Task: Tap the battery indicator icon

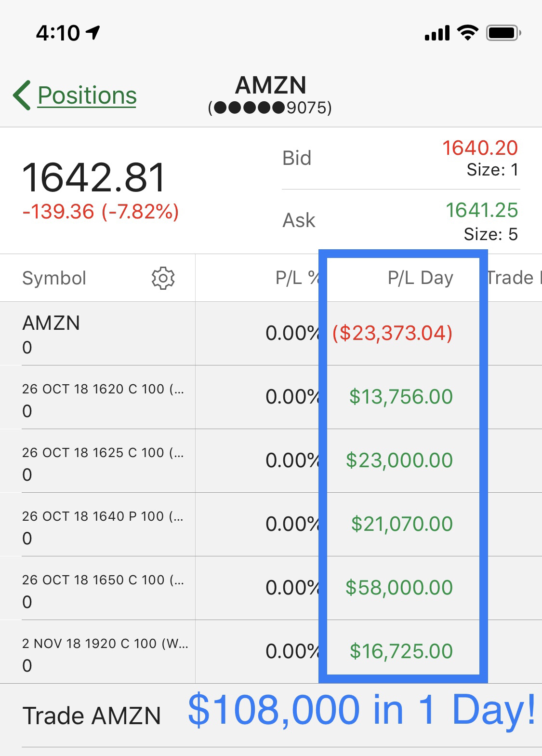Action: [503, 33]
